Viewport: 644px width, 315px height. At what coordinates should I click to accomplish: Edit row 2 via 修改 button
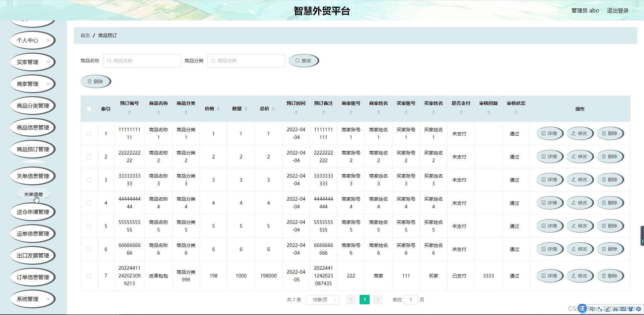click(579, 156)
